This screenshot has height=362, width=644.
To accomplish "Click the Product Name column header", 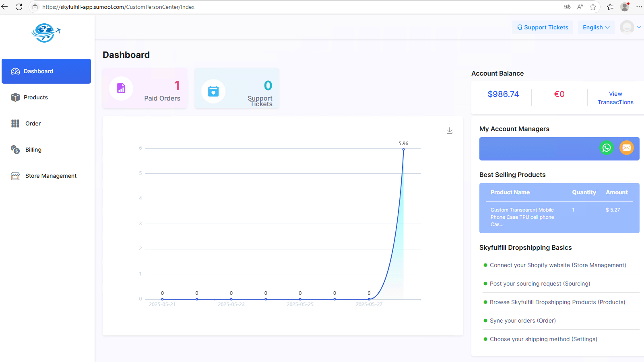I will click(x=510, y=192).
